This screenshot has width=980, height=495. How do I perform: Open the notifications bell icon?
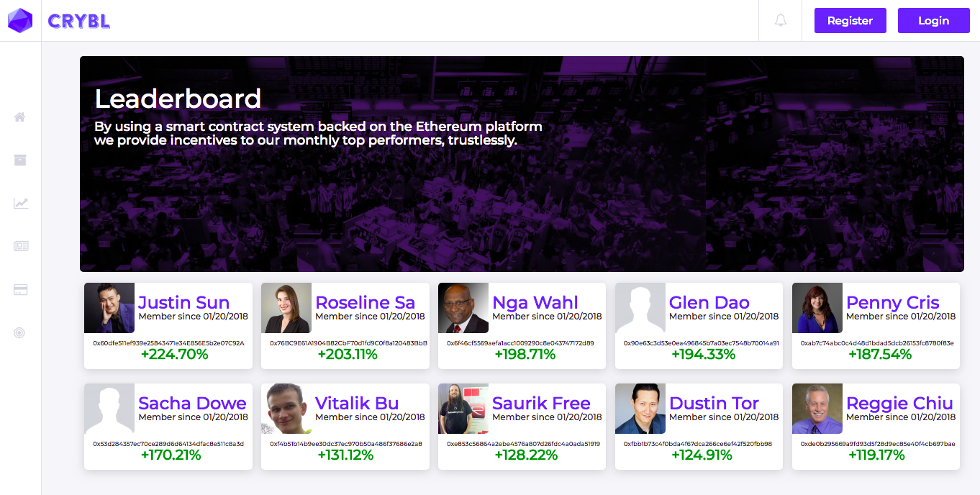(x=781, y=20)
